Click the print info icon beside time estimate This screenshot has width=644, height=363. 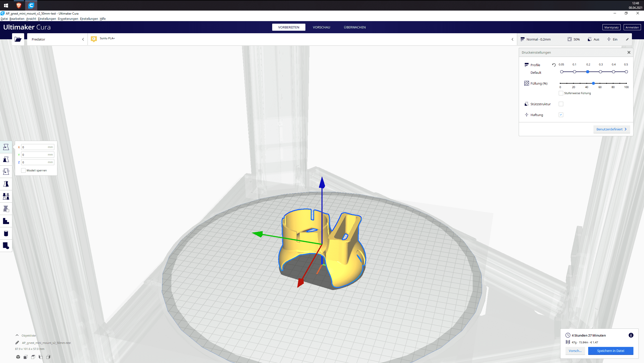tap(631, 335)
